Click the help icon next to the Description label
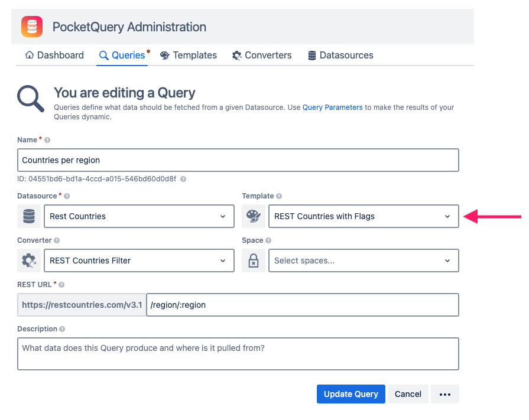Viewport: 529px width, 420px height. coord(61,329)
